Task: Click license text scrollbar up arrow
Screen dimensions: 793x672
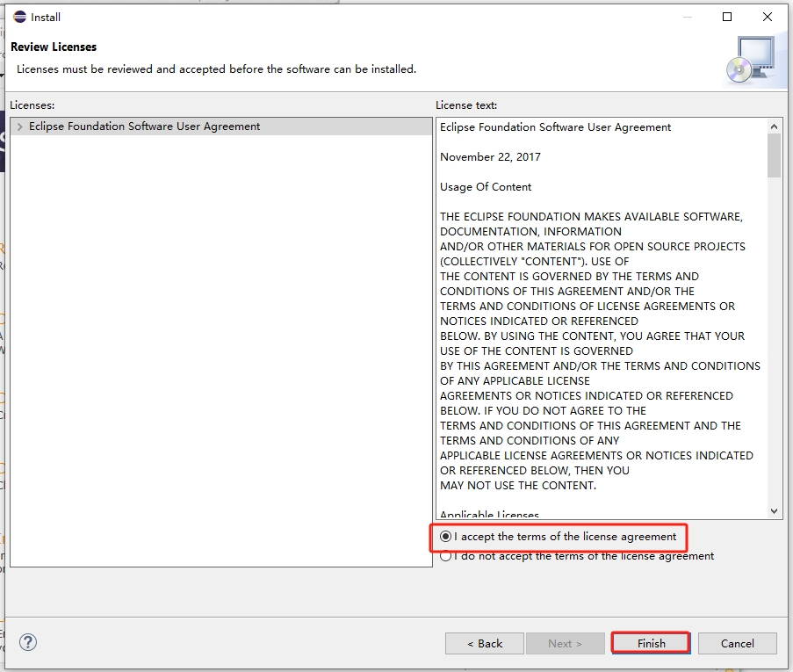Action: [x=774, y=126]
